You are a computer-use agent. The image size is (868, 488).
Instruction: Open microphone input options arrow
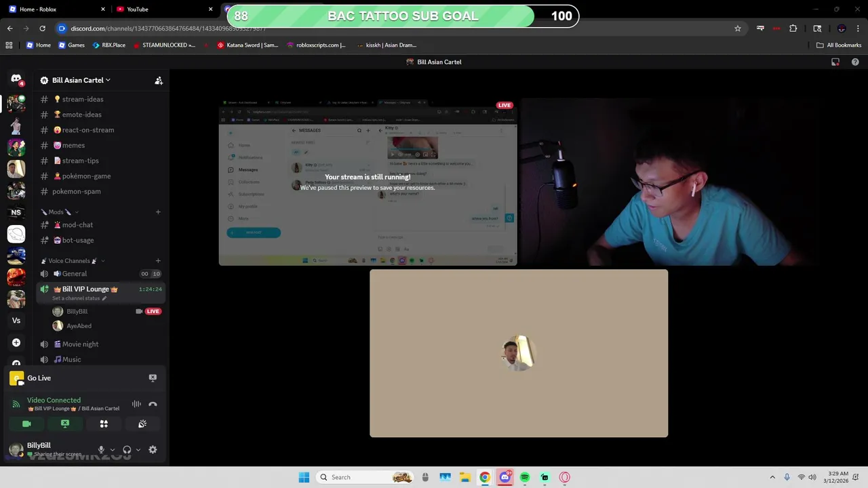[113, 449]
